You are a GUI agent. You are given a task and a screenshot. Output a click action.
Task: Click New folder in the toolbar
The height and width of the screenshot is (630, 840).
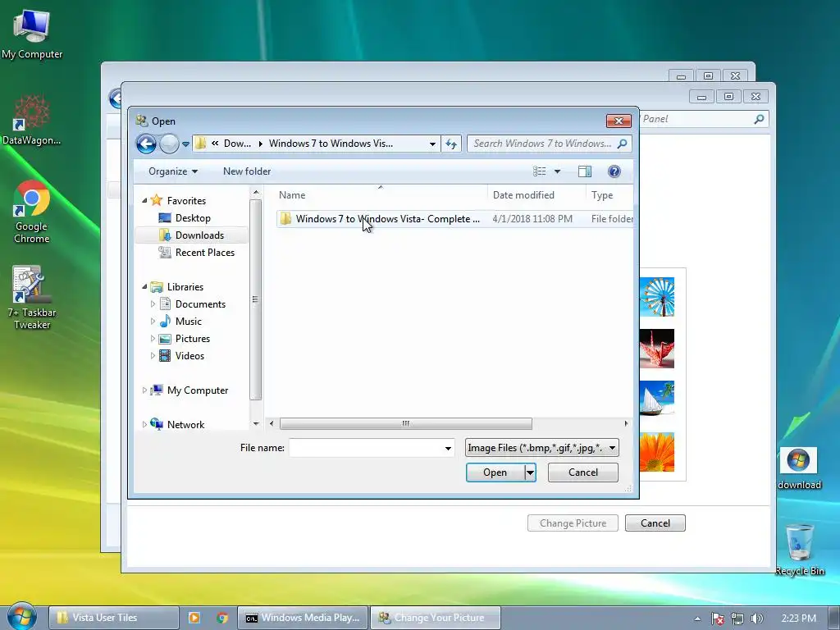coord(247,171)
